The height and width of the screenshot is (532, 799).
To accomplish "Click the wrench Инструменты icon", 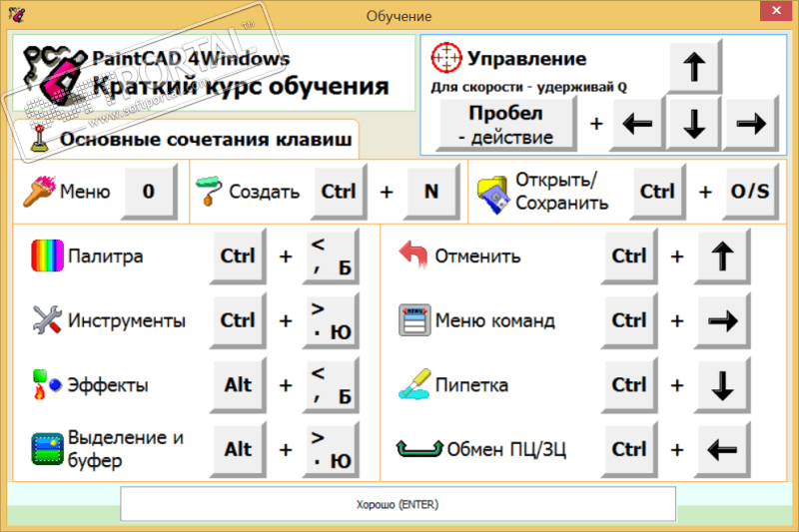I will (x=47, y=319).
